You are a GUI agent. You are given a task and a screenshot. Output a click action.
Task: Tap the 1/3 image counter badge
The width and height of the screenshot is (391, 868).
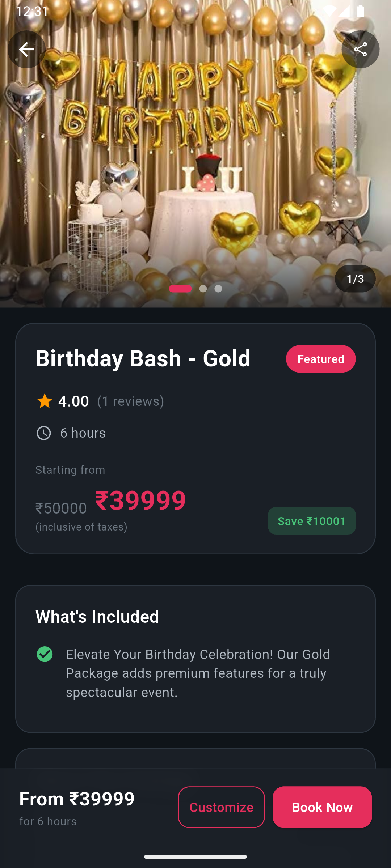point(355,278)
